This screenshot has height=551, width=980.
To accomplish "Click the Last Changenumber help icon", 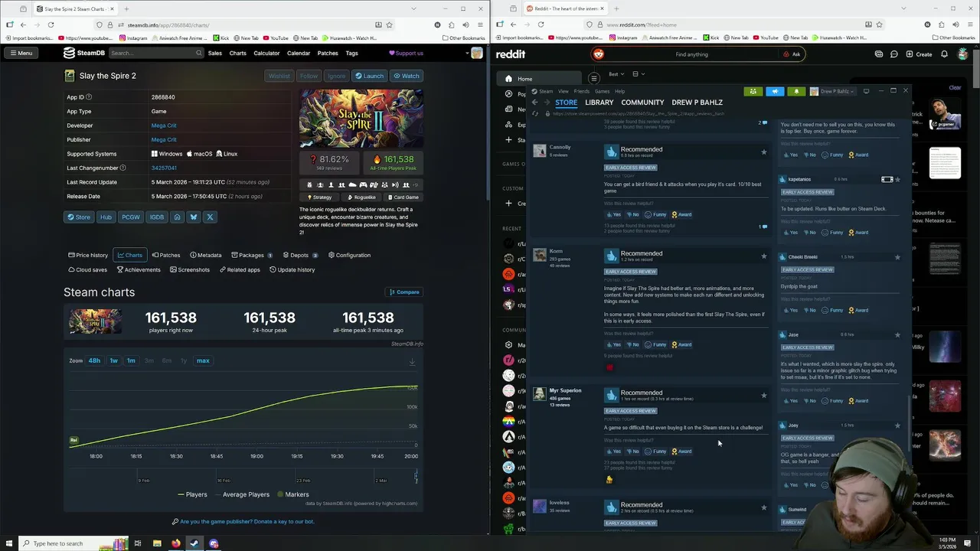I will click(x=122, y=168).
